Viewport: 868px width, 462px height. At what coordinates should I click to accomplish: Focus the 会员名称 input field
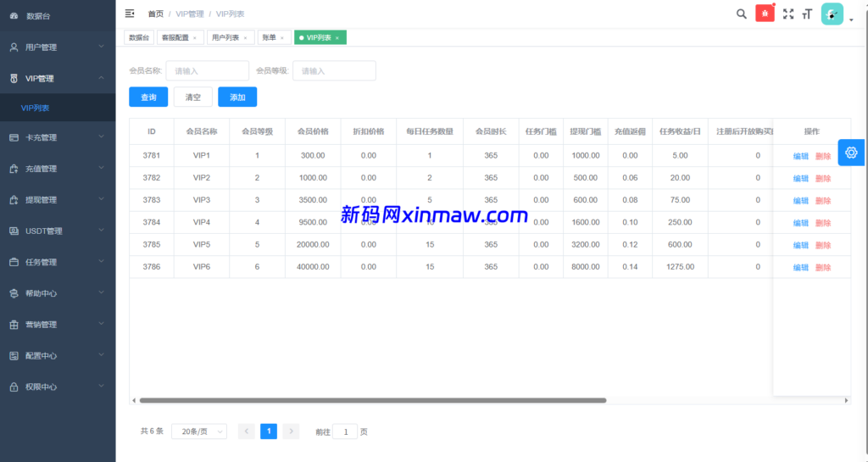207,71
